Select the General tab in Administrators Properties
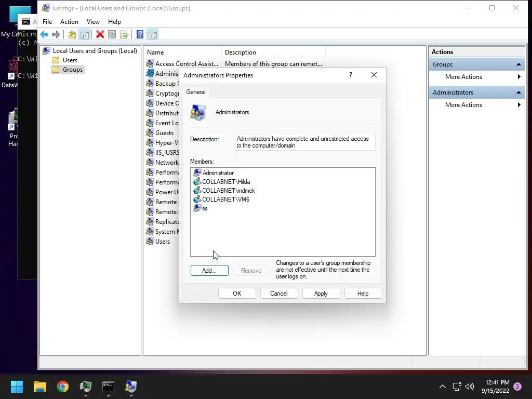The width and height of the screenshot is (532, 399). point(196,92)
